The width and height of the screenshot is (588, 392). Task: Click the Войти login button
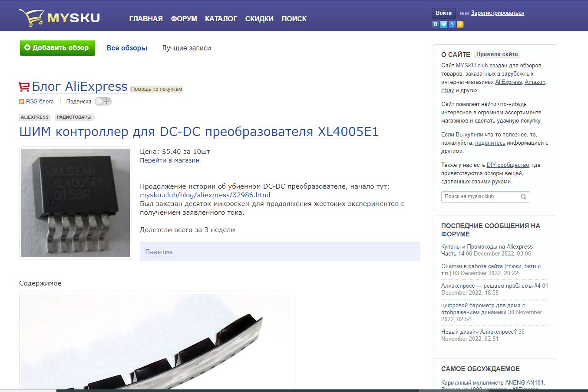(443, 13)
